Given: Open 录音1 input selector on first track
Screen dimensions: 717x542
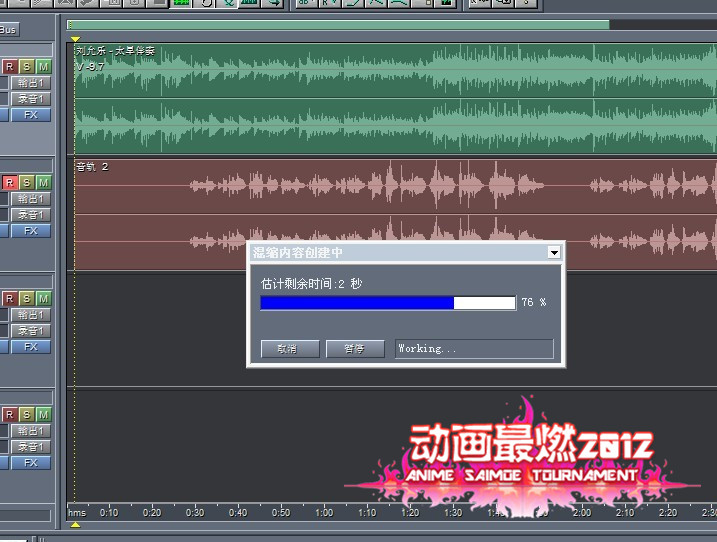Looking at the screenshot, I should click(x=31, y=99).
